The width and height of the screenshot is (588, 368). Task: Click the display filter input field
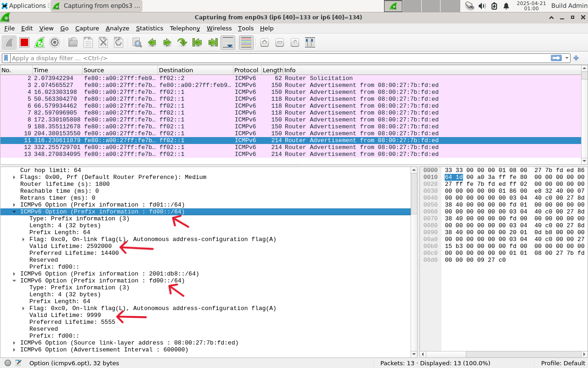click(276, 58)
